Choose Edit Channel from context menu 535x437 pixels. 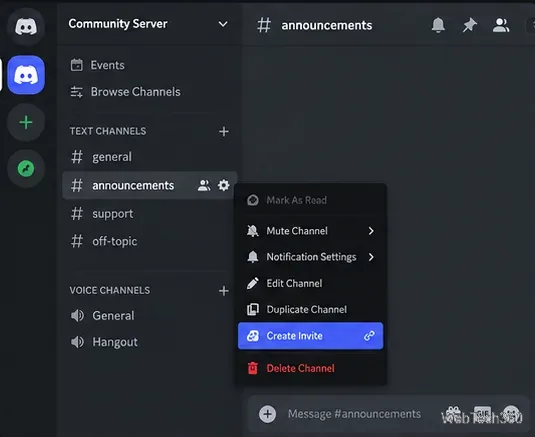click(310, 283)
